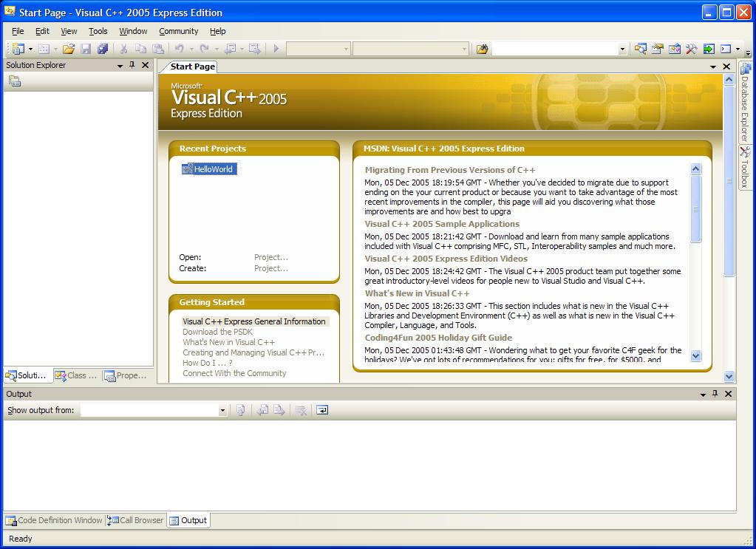The width and height of the screenshot is (756, 549).
Task: Click Go to Next Message in Output
Action: (279, 410)
